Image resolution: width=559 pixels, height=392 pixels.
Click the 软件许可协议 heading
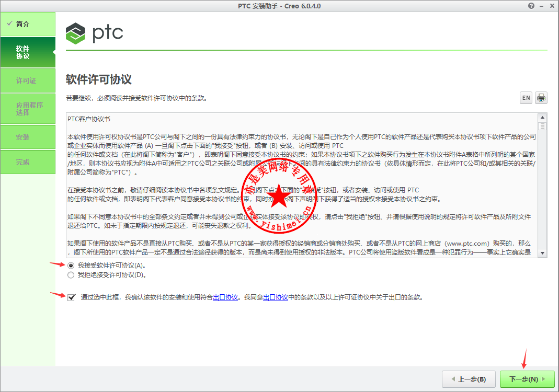[99, 79]
